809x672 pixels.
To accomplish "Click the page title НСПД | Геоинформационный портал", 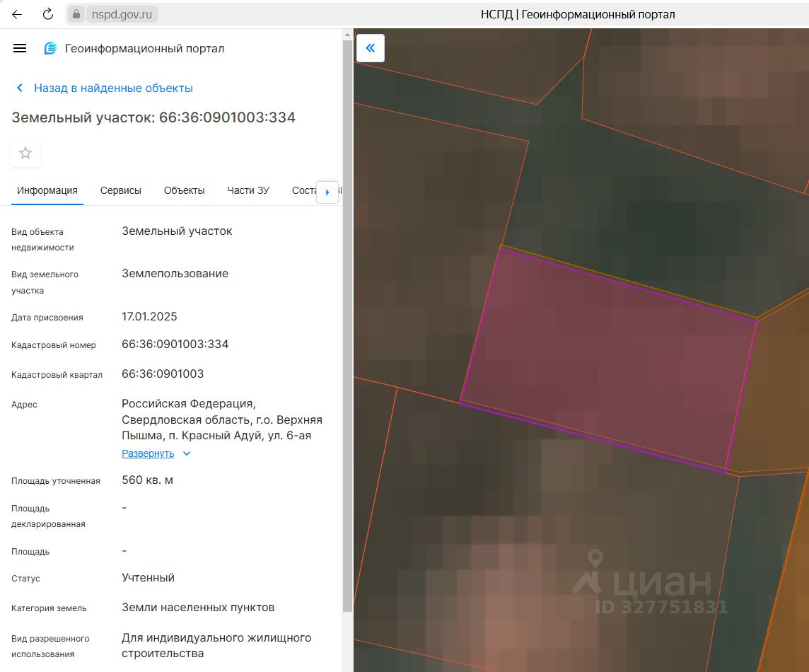I will (x=577, y=14).
